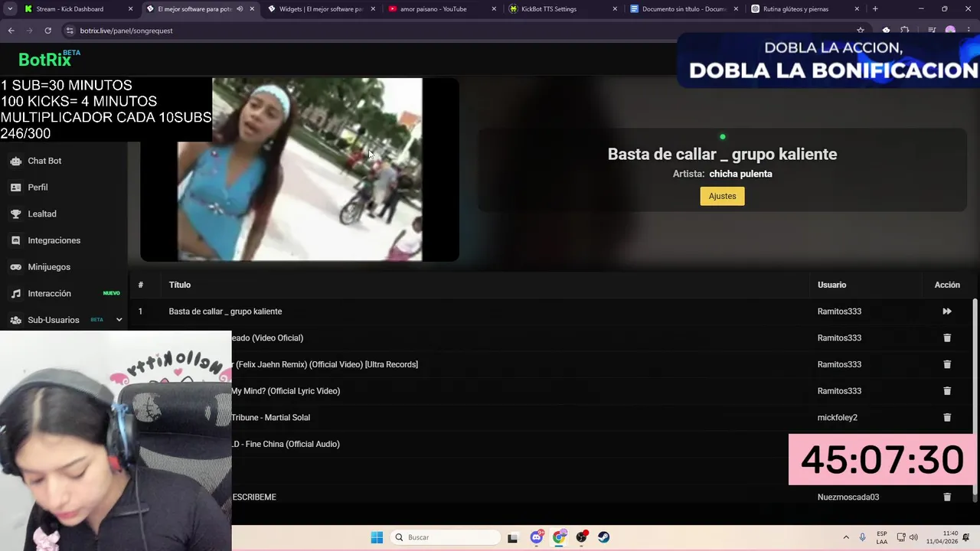Screen dimensions: 980x551
Task: Delete the 'Tribune - Martial Solal' song row
Action: (947, 417)
